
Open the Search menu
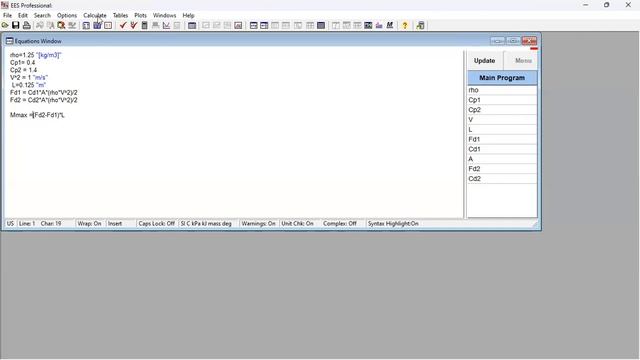coord(42,15)
